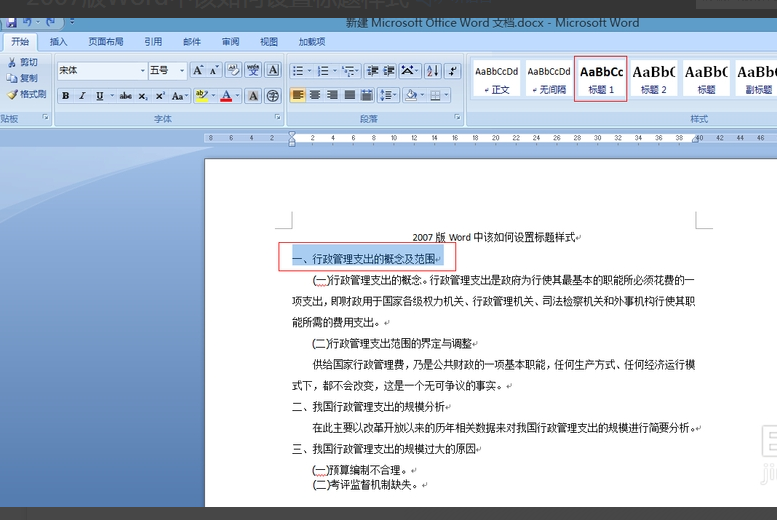The width and height of the screenshot is (777, 520).
Task: Open the font color dropdown arrow
Action: (237, 96)
